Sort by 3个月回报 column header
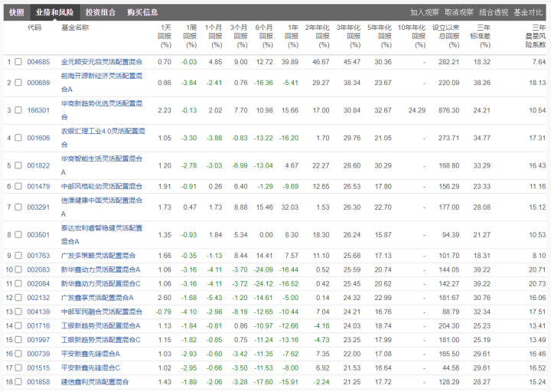551x392 pixels. click(x=239, y=36)
